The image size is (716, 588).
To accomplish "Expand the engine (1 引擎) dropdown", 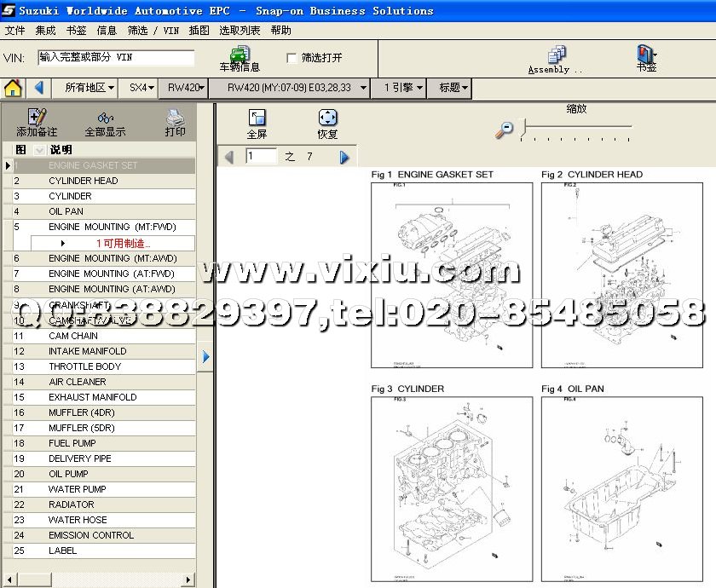I will [x=402, y=88].
